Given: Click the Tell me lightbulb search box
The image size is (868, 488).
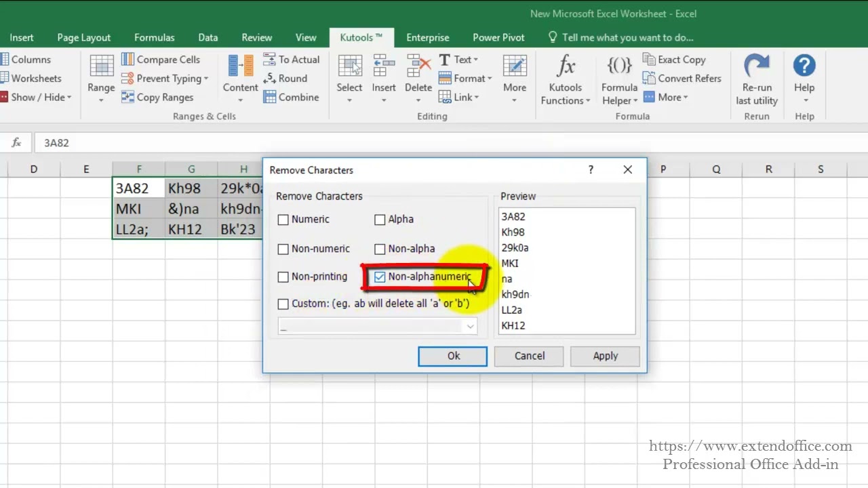Looking at the screenshot, I should pyautogui.click(x=620, y=38).
